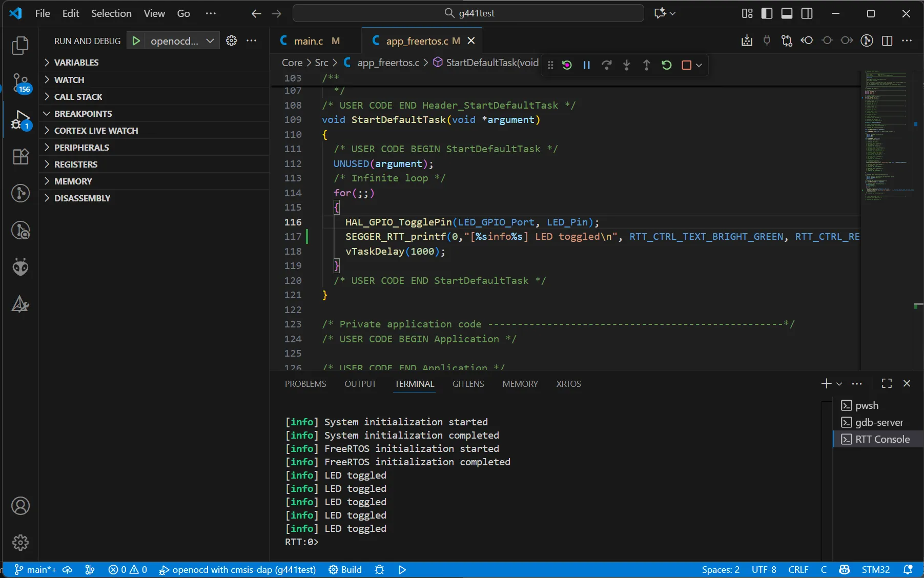
Task: Click main*+ branch in status bar
Action: click(35, 570)
